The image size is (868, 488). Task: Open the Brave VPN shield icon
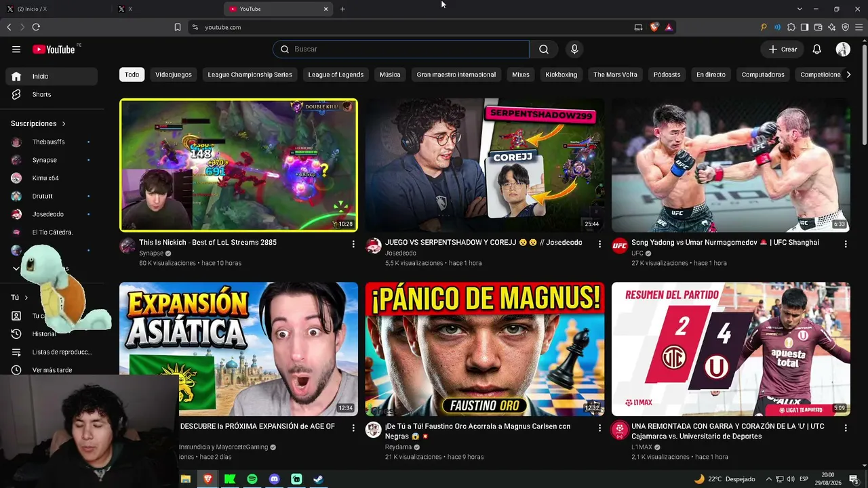(845, 27)
